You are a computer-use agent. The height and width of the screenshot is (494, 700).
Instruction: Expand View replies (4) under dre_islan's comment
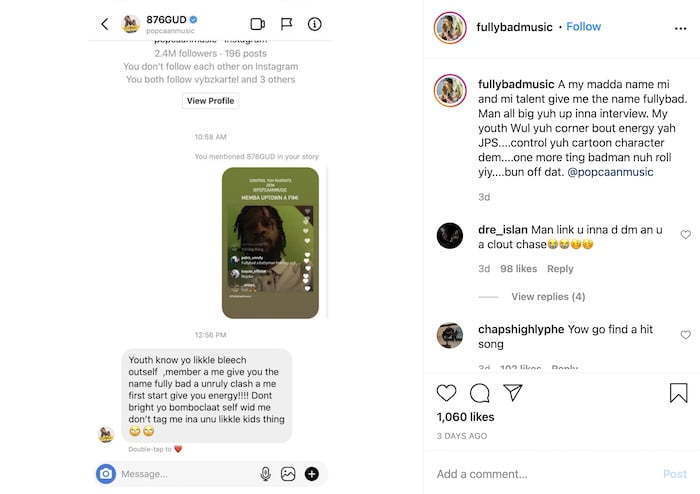click(x=548, y=297)
